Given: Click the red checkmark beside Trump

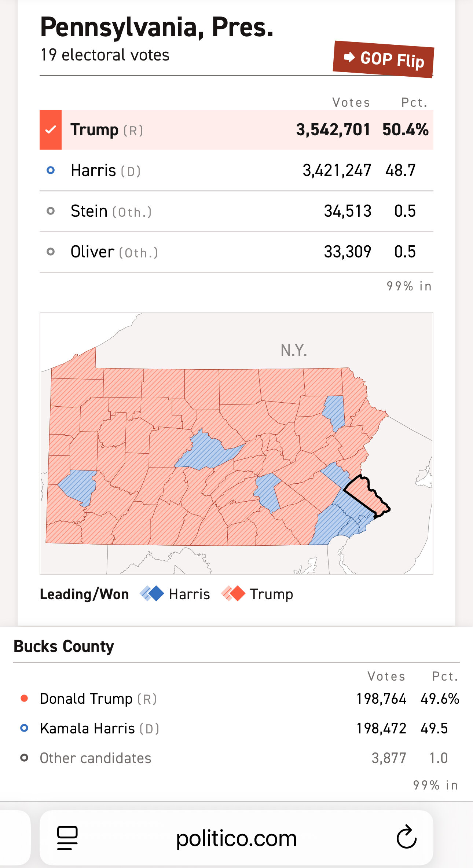Looking at the screenshot, I should point(51,129).
